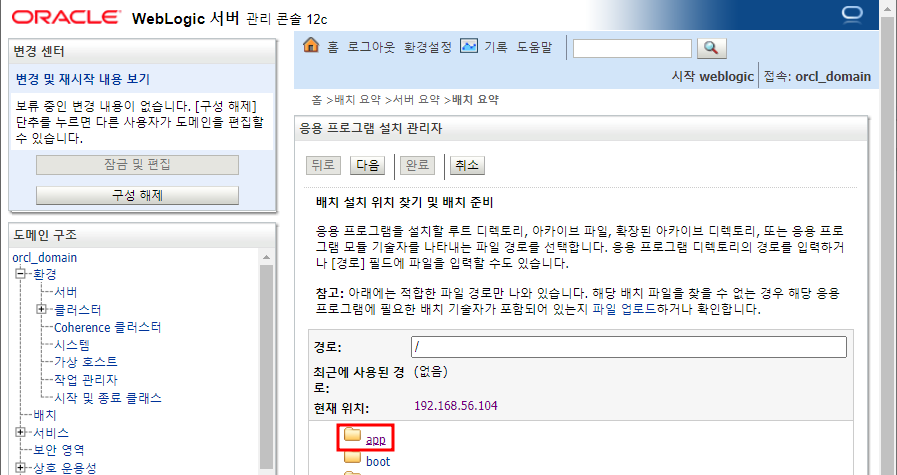Screen dimensions: 897x475
Task: Click the 다음 button
Action: click(x=367, y=165)
